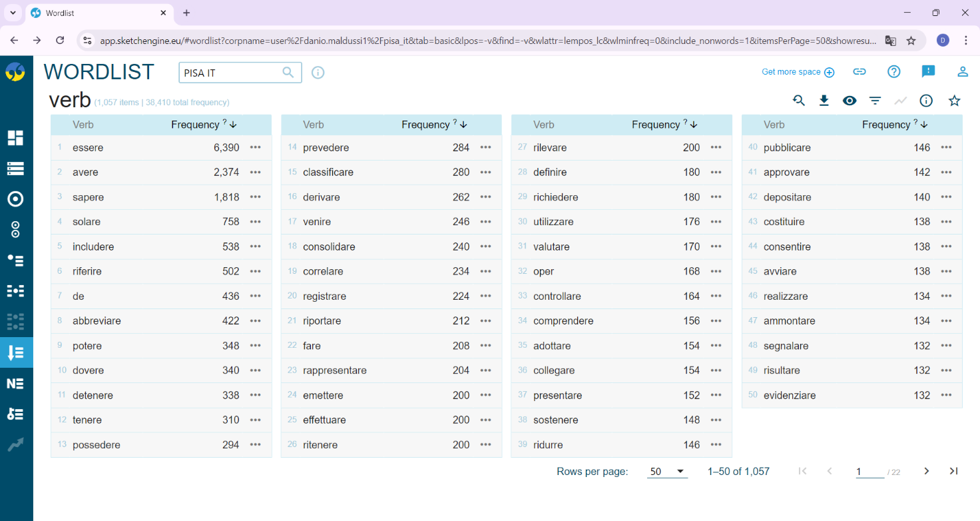Open the options menu for essere
Screen dimensions: 980x521
(256, 147)
